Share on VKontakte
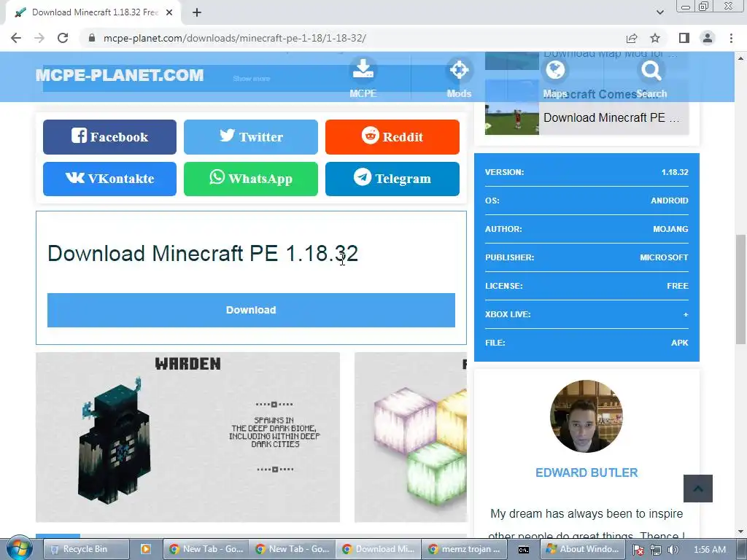 pyautogui.click(x=109, y=179)
